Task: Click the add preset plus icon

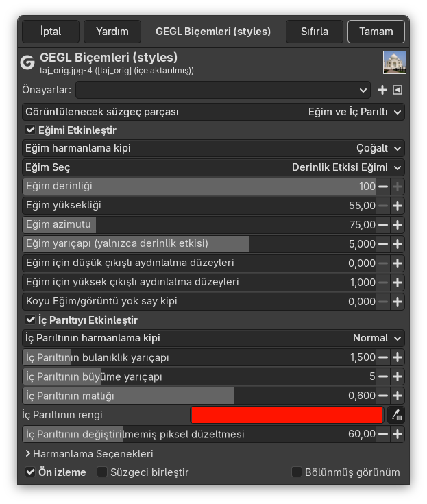Action: pos(382,90)
